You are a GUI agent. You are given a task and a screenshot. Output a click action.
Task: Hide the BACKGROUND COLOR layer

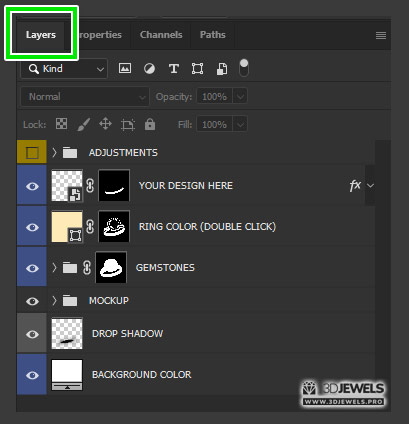[32, 375]
